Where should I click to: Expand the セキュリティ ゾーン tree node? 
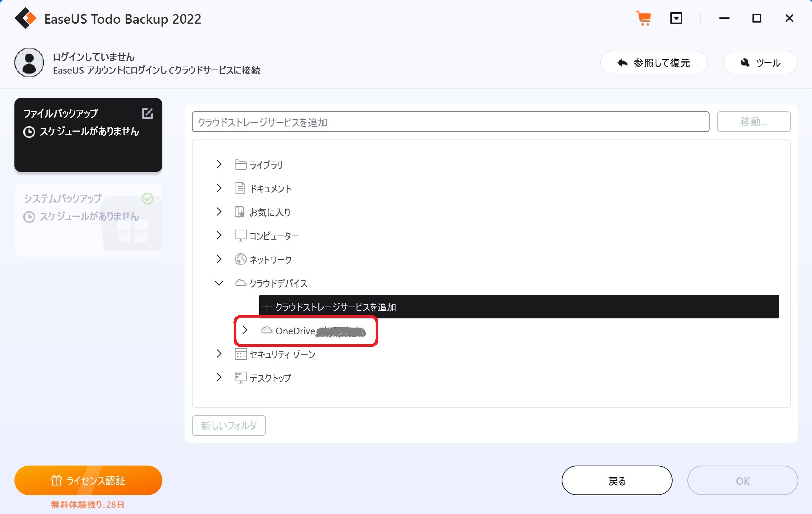[219, 354]
